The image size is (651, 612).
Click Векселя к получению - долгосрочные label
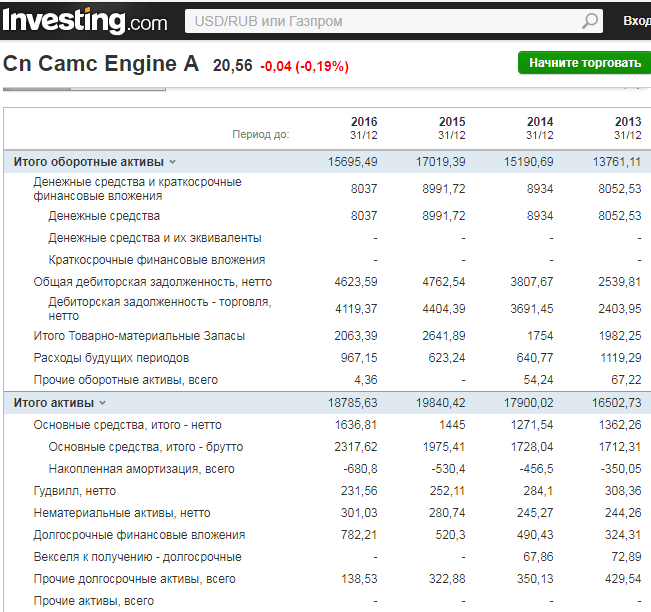tap(137, 557)
